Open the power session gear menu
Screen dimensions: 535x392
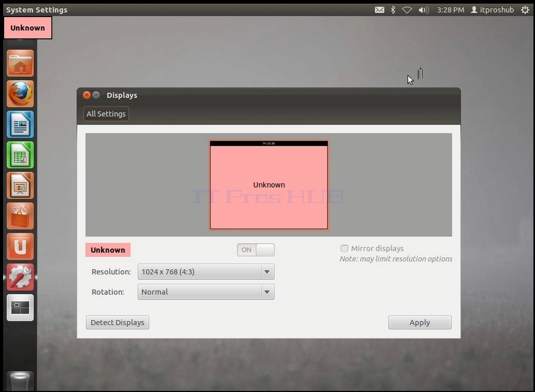tap(525, 10)
